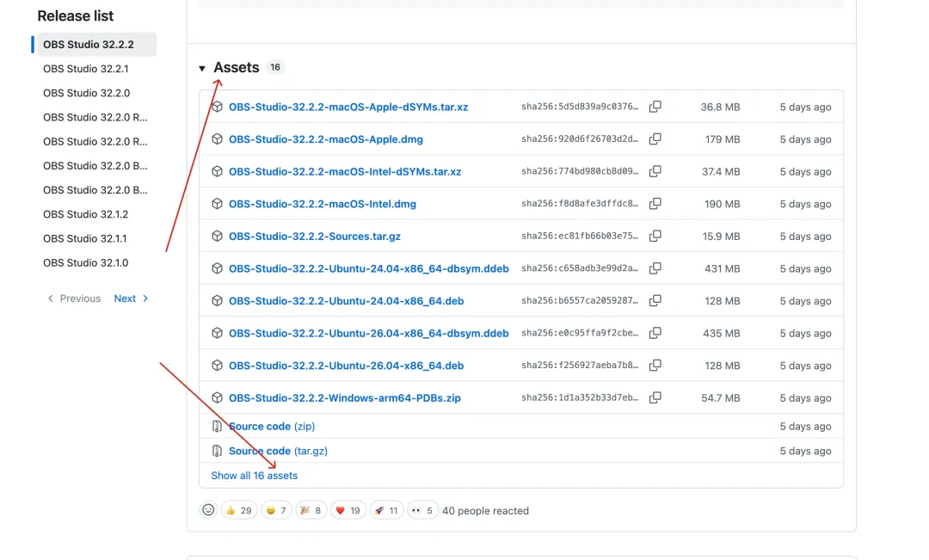Click the 54.7 MB size value
929x560 pixels.
tap(721, 397)
